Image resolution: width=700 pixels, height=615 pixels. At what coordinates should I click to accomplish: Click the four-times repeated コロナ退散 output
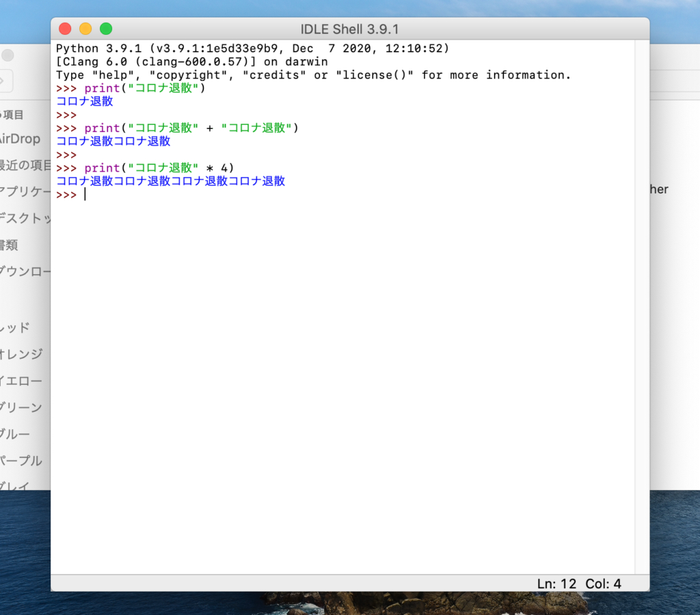coord(170,182)
